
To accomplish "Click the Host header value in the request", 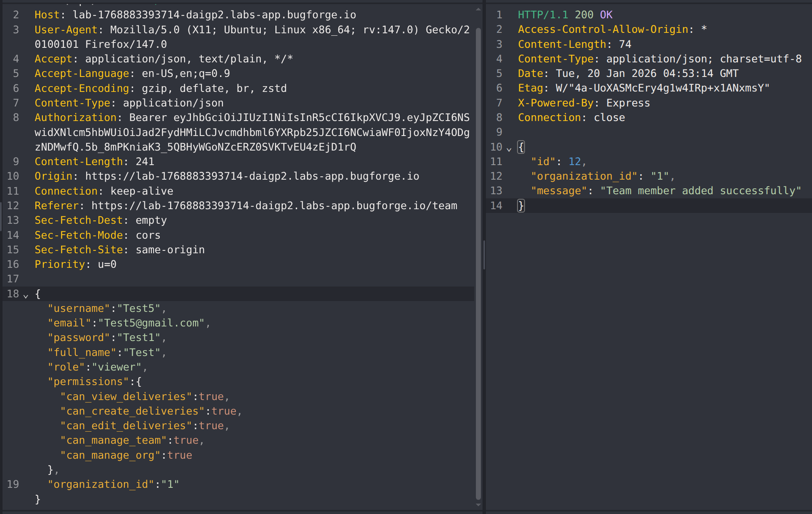I will [x=214, y=15].
